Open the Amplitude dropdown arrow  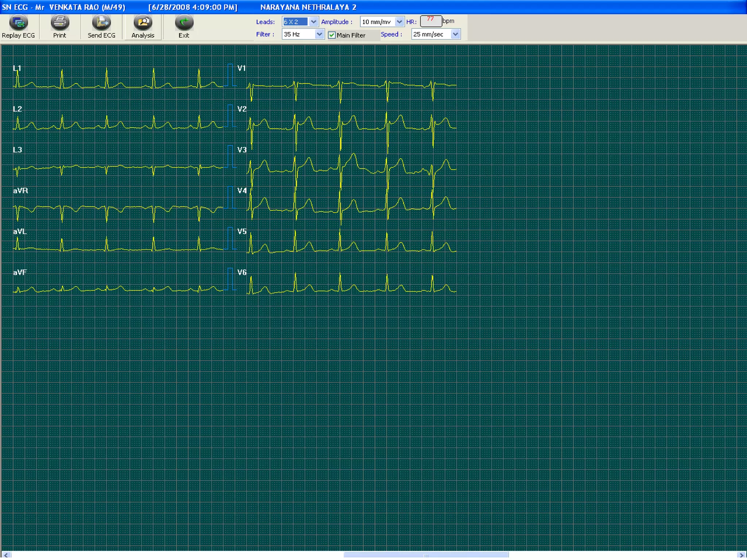point(399,22)
